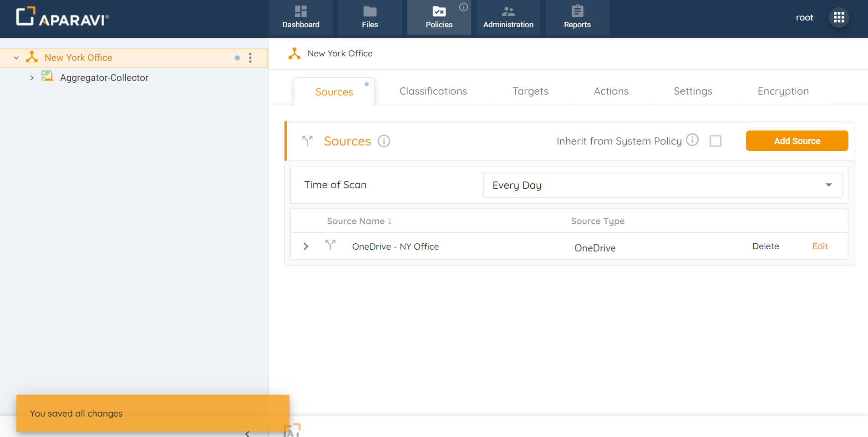Switch to the Encryption tab

(x=782, y=91)
